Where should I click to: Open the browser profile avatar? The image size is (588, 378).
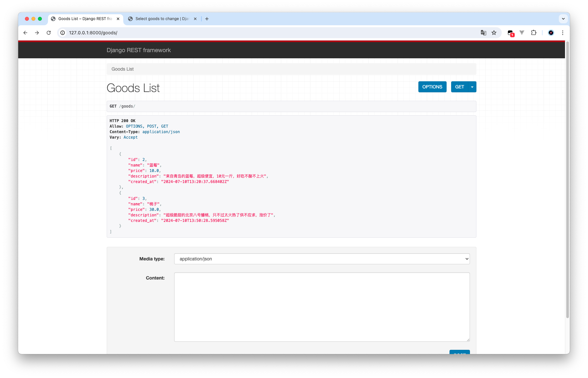coord(551,33)
